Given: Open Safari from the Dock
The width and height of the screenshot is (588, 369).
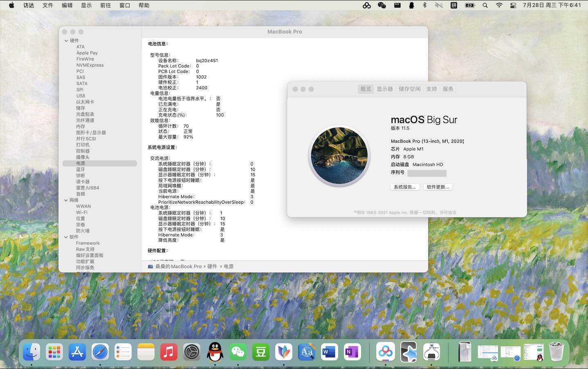Looking at the screenshot, I should [x=100, y=352].
